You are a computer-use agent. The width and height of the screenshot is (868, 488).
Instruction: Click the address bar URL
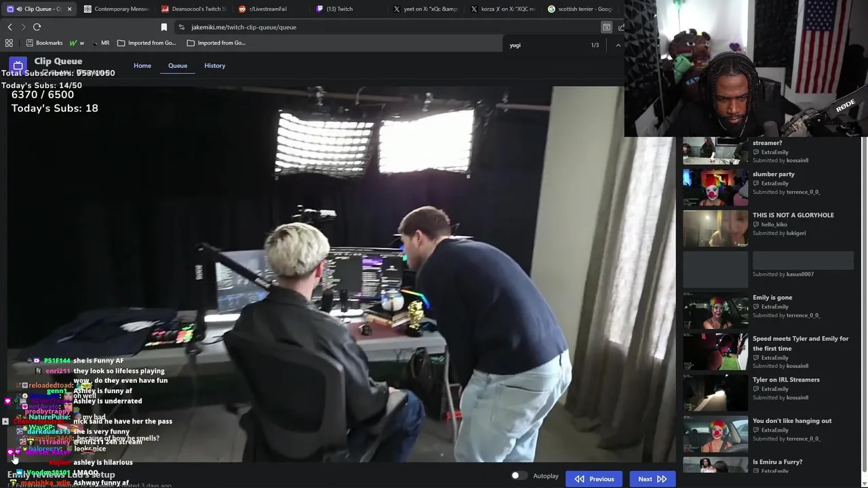[243, 27]
